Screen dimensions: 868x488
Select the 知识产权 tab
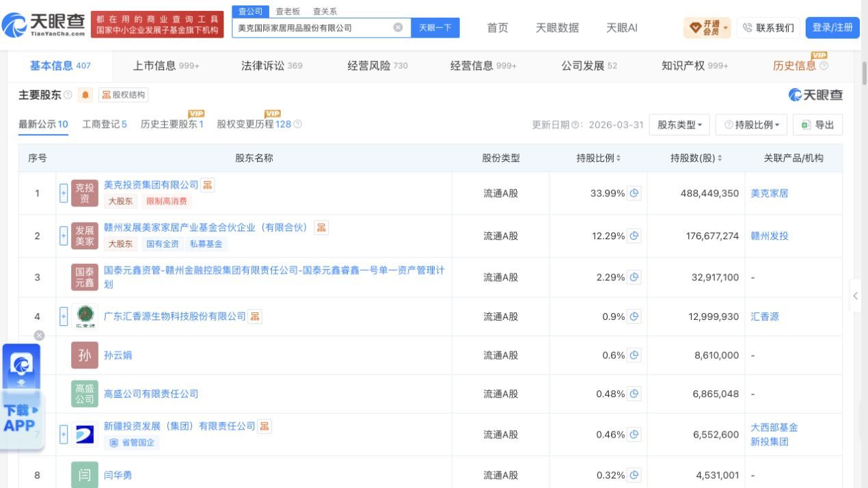tap(695, 66)
